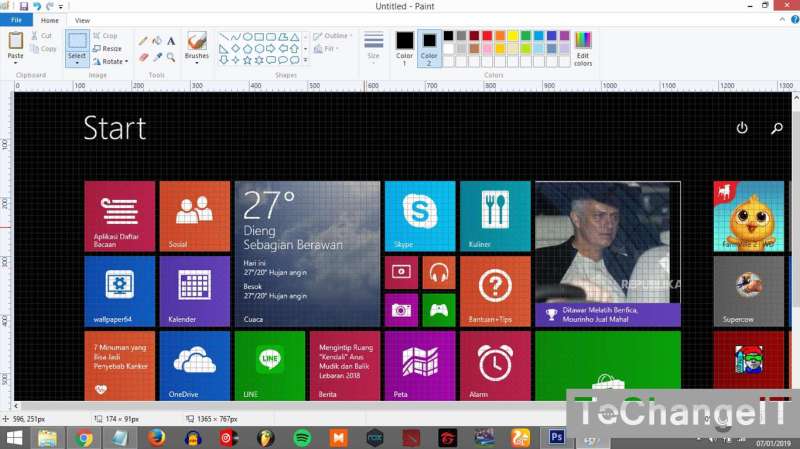Choose the Curve shape
Viewport: 800px width, 449px height.
click(x=235, y=37)
